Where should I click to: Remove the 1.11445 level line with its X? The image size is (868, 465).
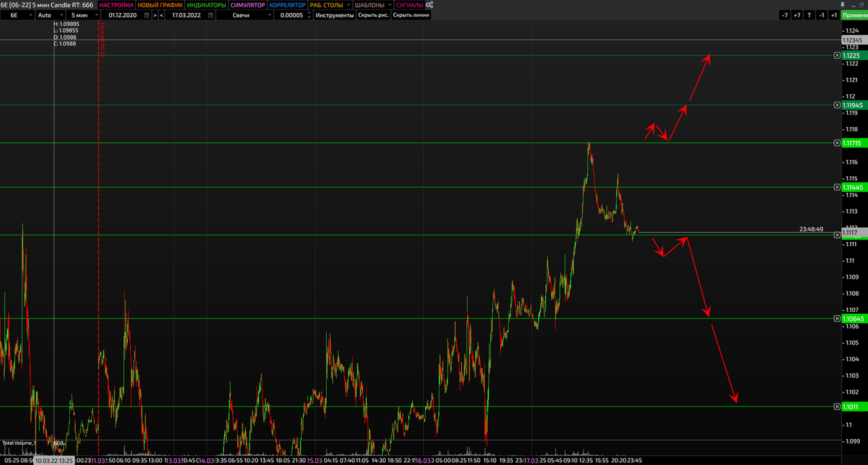tap(837, 187)
